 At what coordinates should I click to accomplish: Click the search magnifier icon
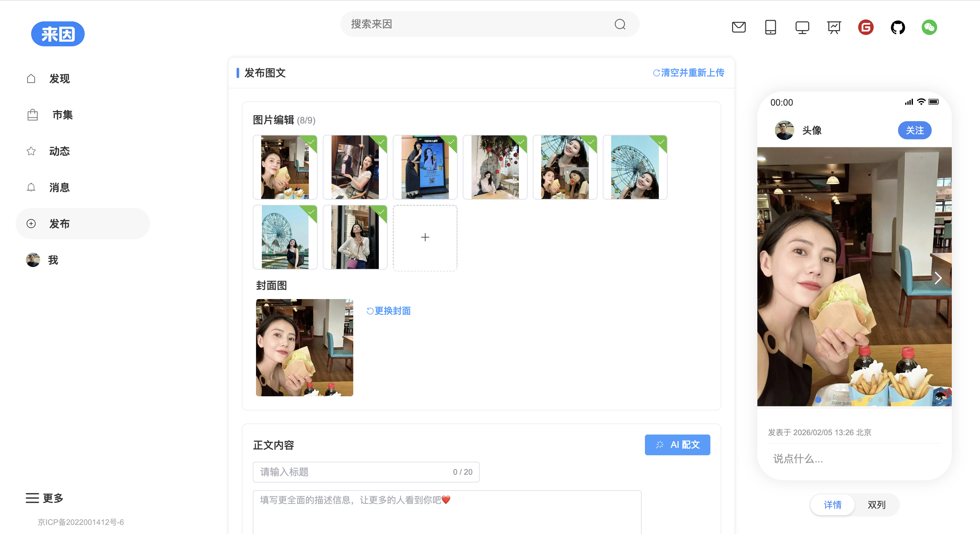click(x=620, y=24)
